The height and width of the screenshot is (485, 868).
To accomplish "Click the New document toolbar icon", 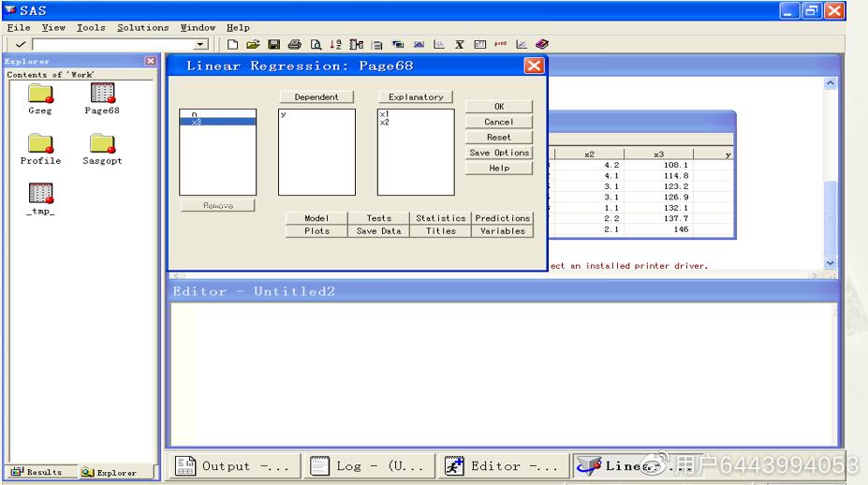I will pos(233,44).
